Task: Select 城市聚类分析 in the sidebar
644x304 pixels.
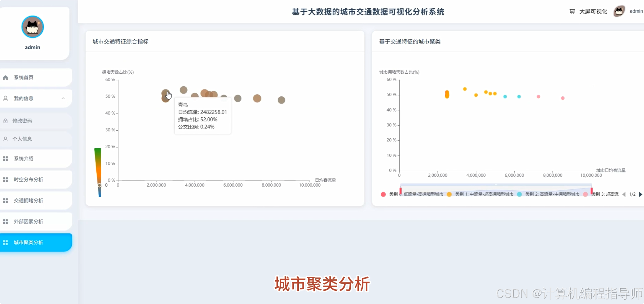Action: pyautogui.click(x=28, y=242)
